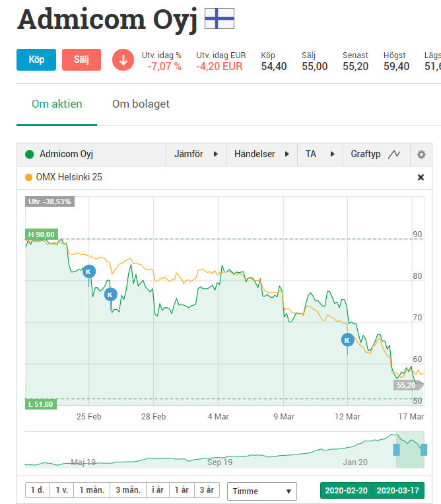
Task: Select the 3 år time range
Action: coord(207,490)
